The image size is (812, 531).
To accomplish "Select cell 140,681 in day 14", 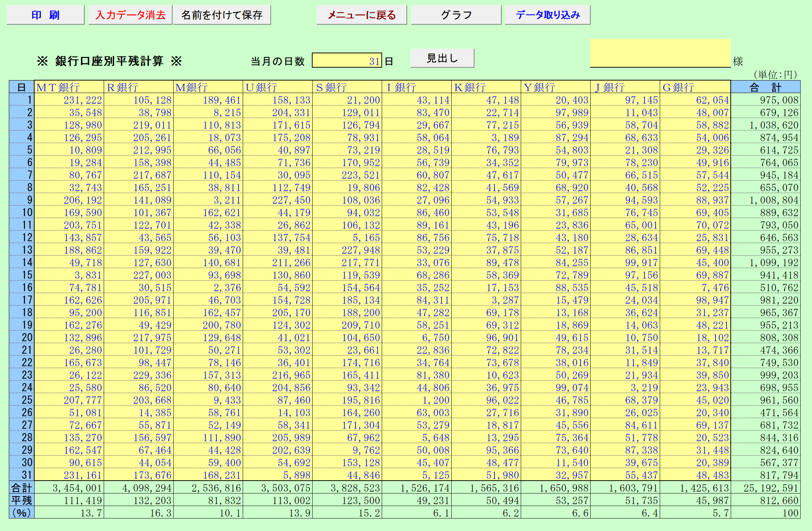I will point(208,262).
